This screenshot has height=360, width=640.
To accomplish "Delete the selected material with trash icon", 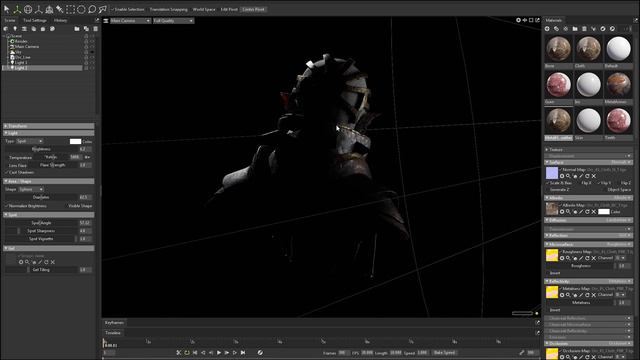I will pyautogui.click(x=584, y=29).
